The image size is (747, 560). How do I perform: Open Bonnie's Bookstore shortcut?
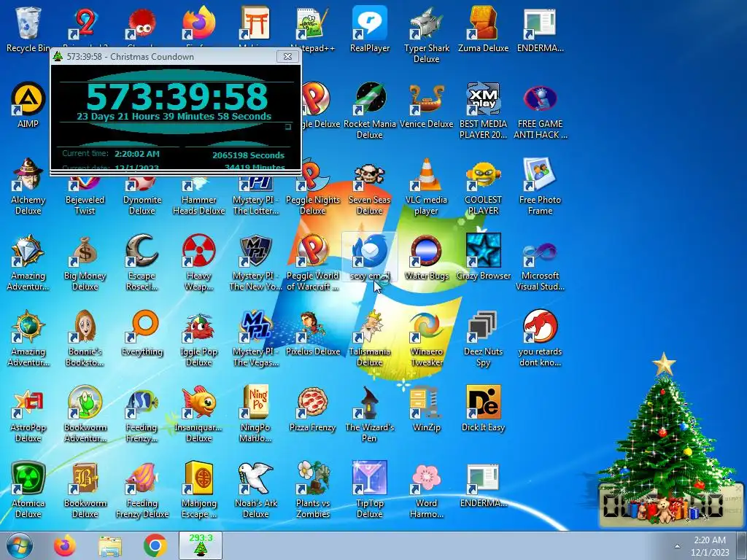click(85, 338)
